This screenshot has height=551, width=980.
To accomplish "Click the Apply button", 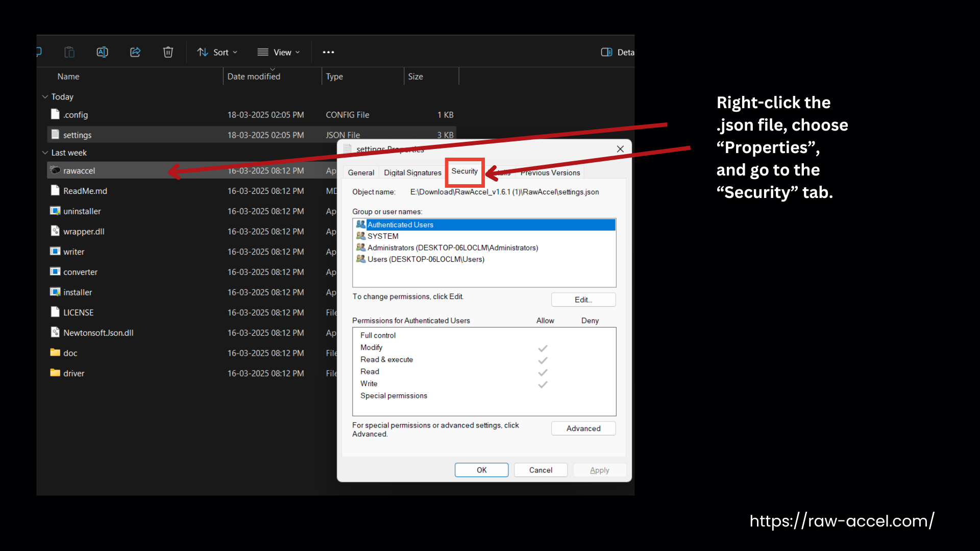I will click(x=600, y=470).
